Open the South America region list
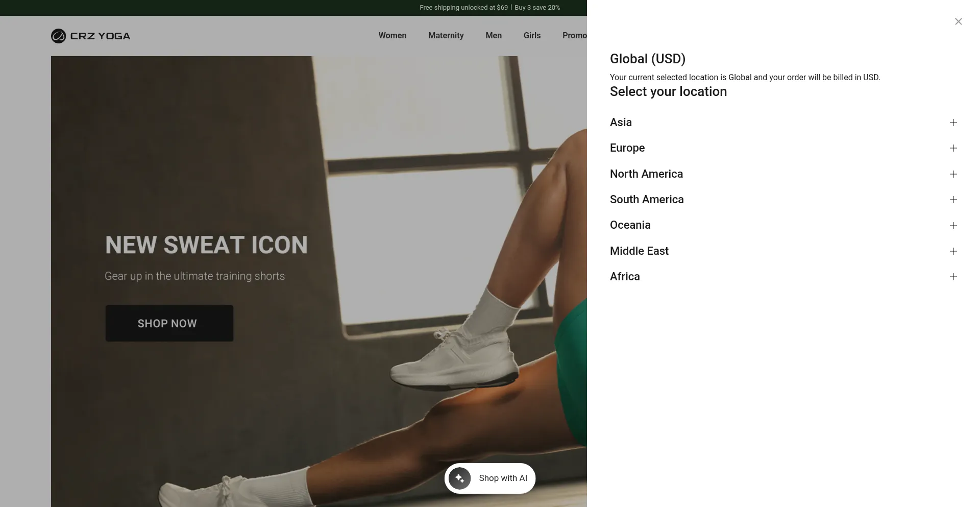The width and height of the screenshot is (980, 507). pos(783,200)
